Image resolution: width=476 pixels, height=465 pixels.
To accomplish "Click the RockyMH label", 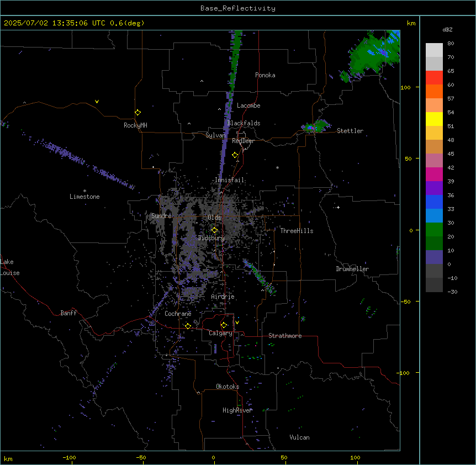I will [x=135, y=125].
